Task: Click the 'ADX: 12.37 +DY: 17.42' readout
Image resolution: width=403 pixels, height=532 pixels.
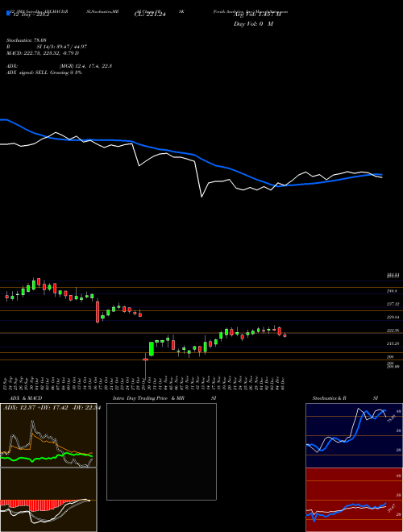Action: click(x=36, y=408)
